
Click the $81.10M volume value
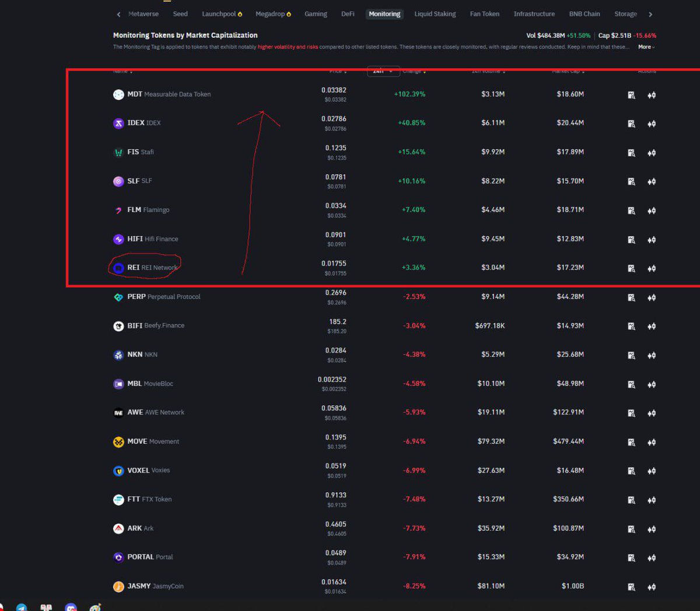point(491,586)
